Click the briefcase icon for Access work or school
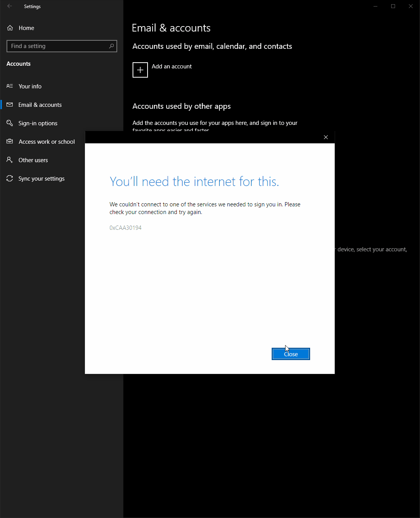 click(x=10, y=141)
